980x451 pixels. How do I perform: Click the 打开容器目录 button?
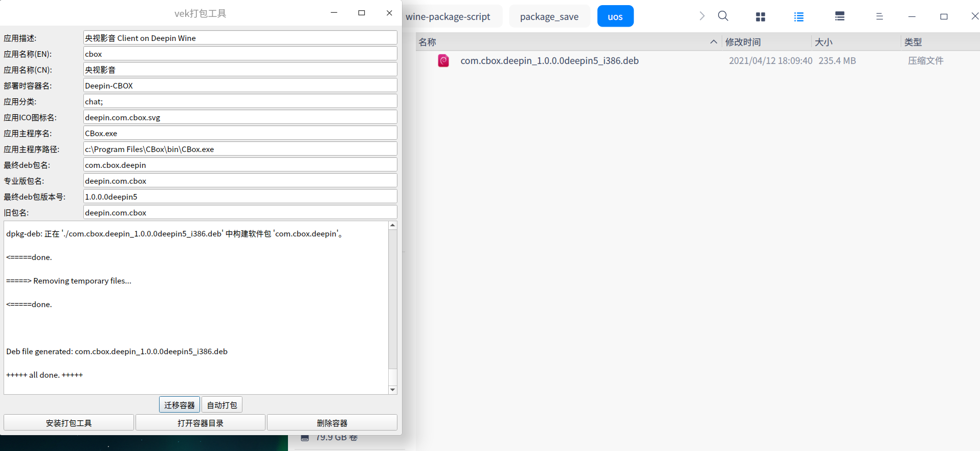201,423
